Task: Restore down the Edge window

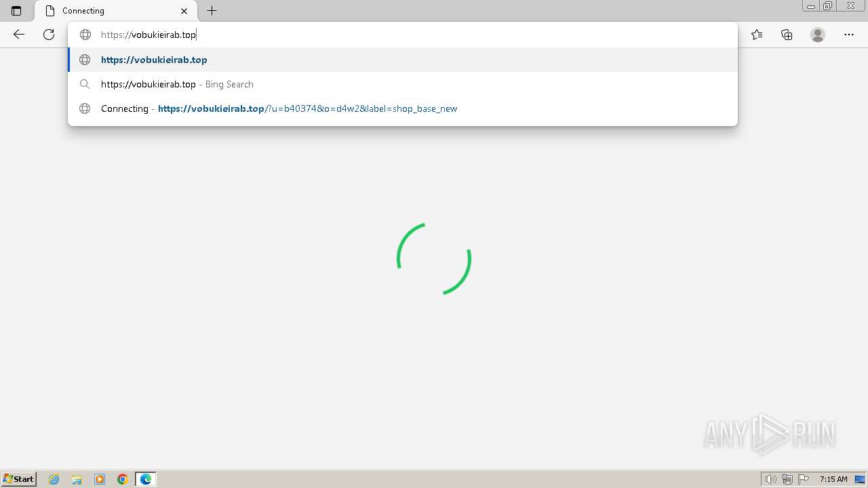Action: (x=828, y=6)
